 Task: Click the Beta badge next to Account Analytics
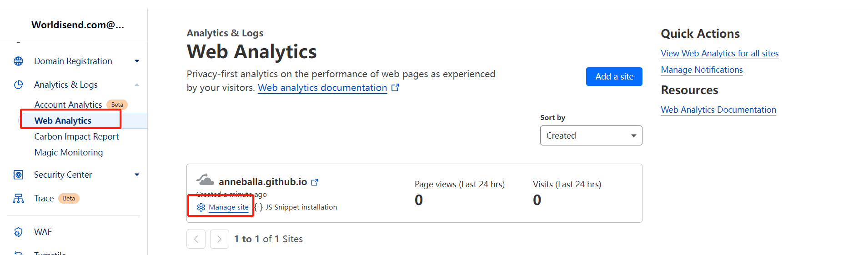(117, 105)
